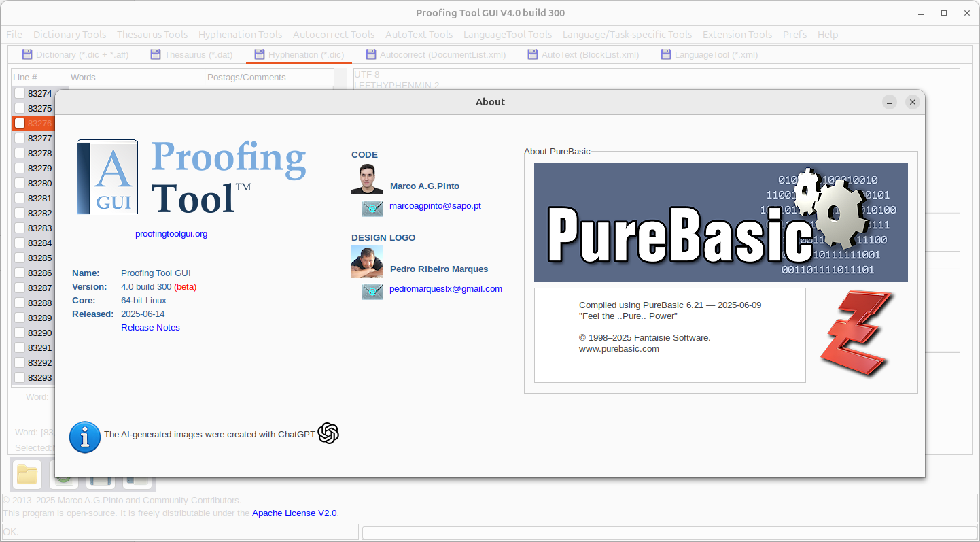Click the "4.0 build 300 (beta)" version value
The image size is (980, 542).
pyautogui.click(x=158, y=287)
